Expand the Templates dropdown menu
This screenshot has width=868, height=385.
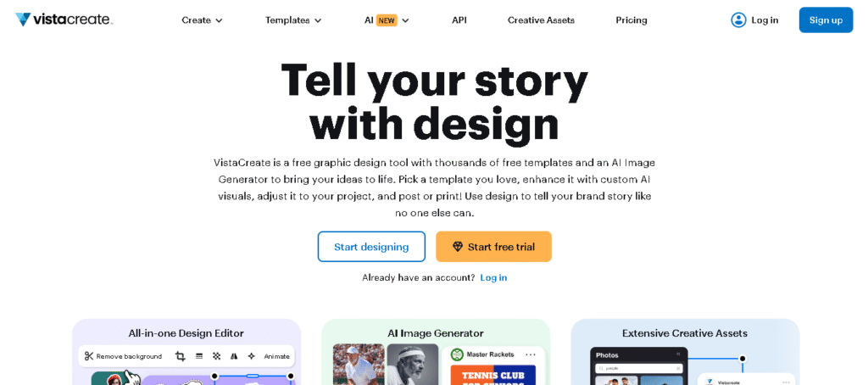293,20
